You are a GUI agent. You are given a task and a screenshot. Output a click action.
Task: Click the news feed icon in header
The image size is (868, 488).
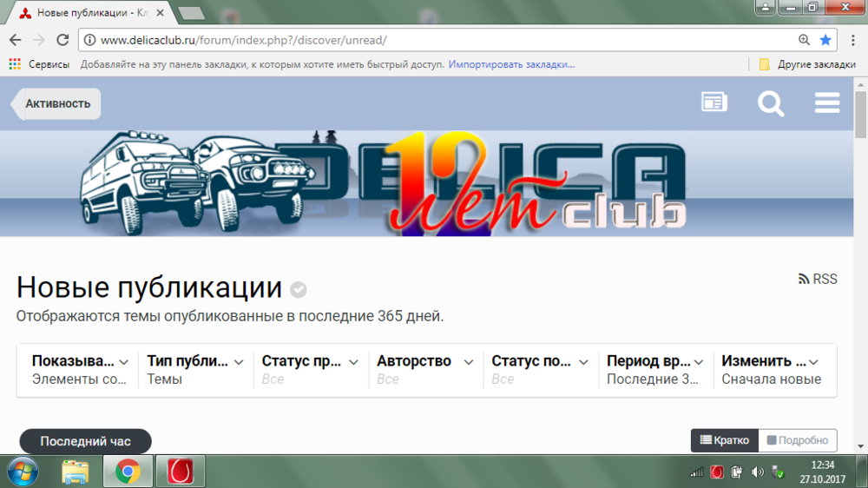tap(714, 102)
